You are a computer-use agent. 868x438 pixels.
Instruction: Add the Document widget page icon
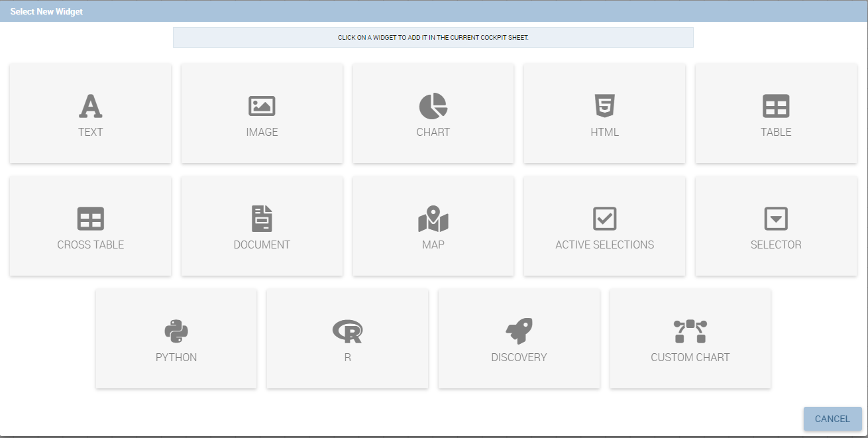coord(262,219)
